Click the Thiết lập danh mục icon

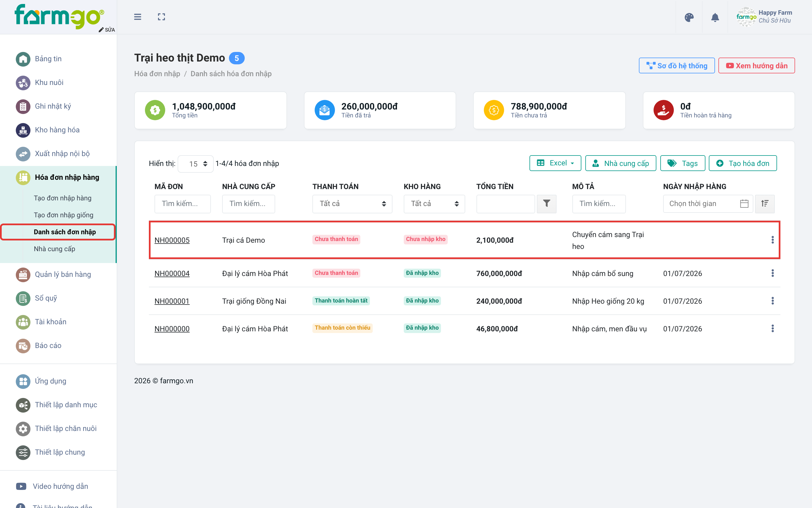[x=23, y=405]
